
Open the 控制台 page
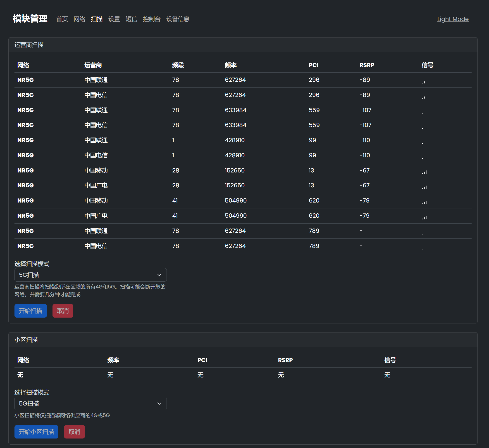(152, 19)
